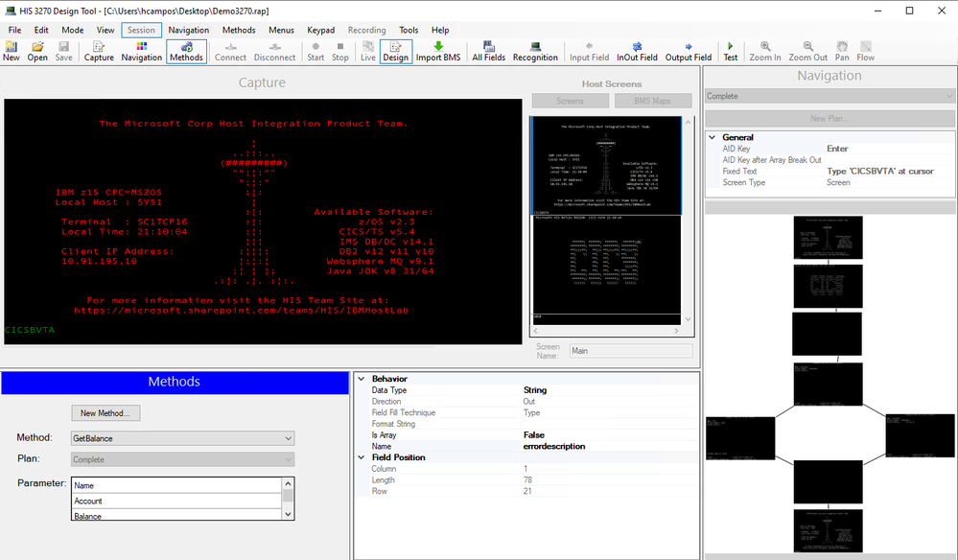958x560 pixels.
Task: Click the Direction property value Out
Action: 529,401
